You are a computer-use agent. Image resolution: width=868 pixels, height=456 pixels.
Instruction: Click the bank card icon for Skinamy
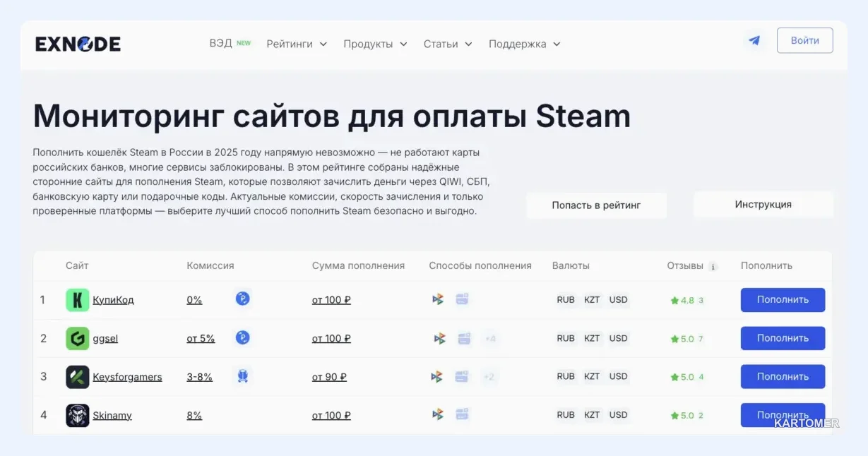tap(462, 414)
